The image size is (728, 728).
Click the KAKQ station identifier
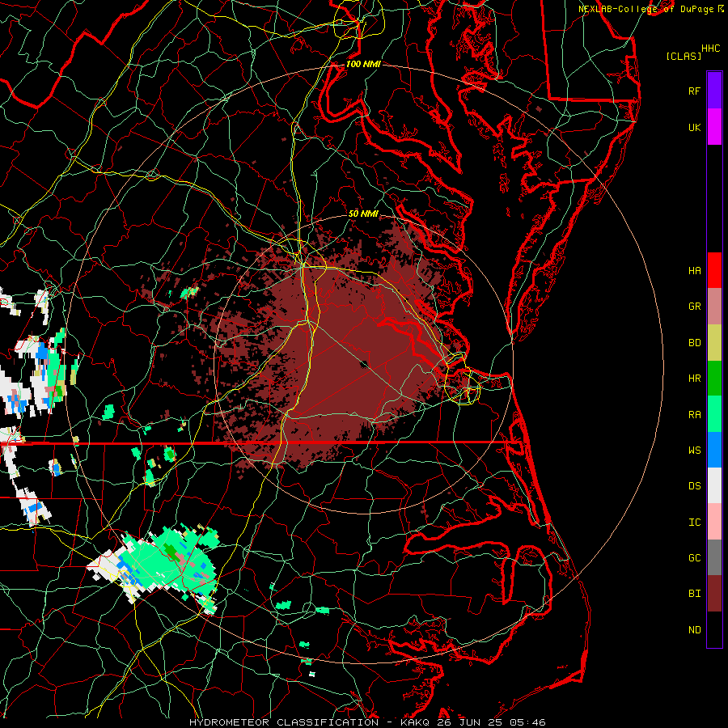415,722
